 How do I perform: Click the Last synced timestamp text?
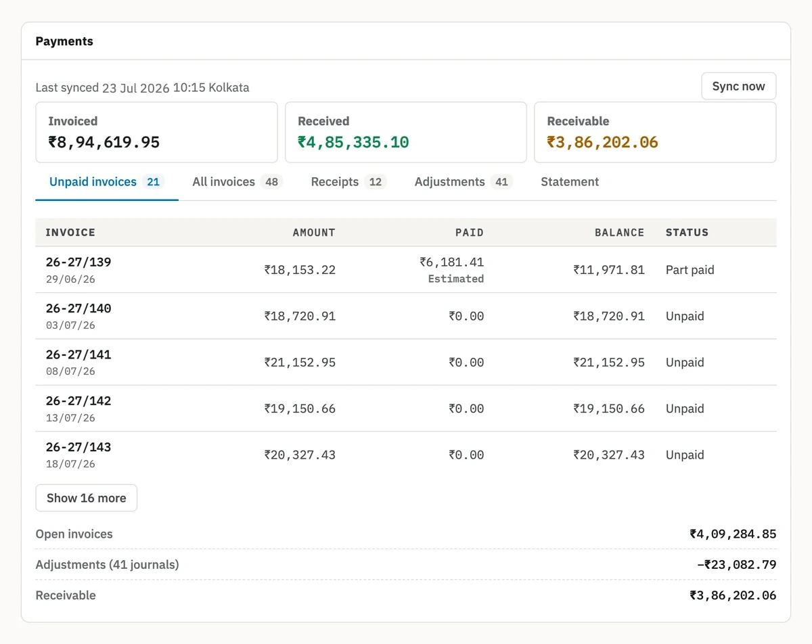point(142,87)
